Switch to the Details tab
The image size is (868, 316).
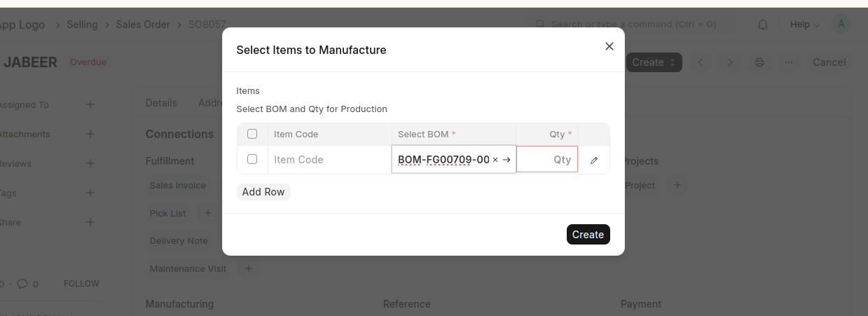pyautogui.click(x=161, y=103)
